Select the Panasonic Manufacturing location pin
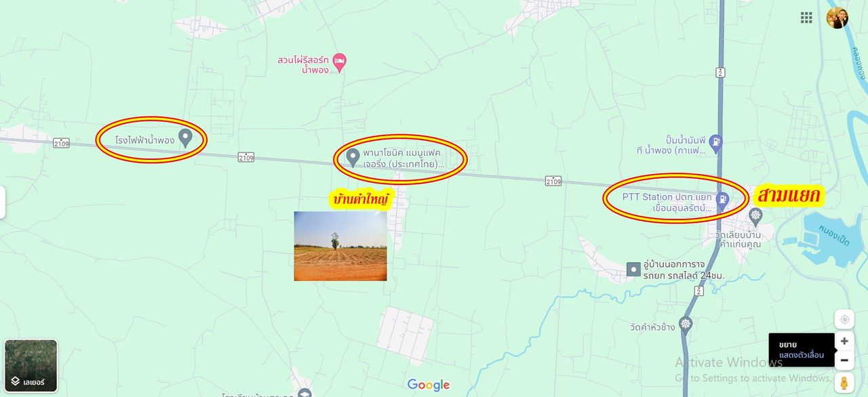Screen dimensions: 868x397 [x=353, y=158]
